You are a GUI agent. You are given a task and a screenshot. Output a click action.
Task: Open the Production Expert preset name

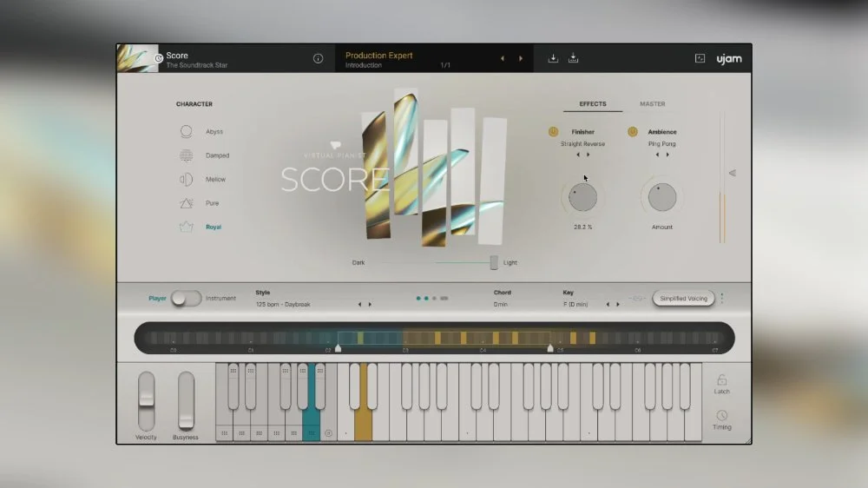coord(378,56)
